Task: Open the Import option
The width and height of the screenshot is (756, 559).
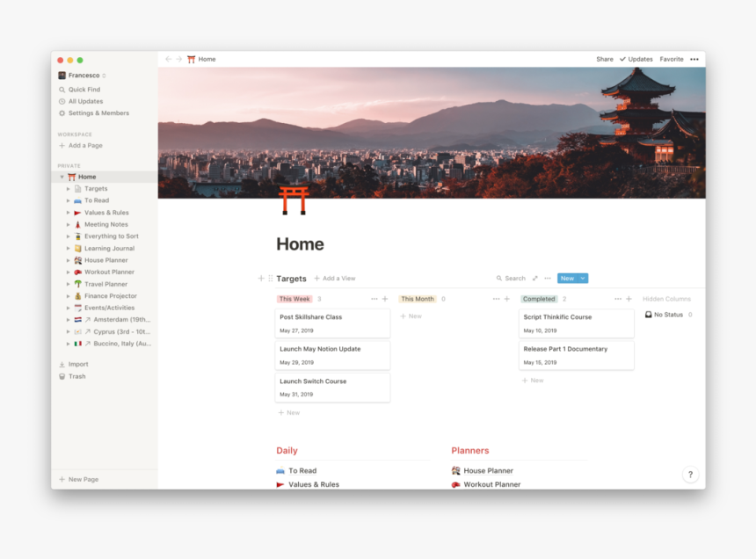Action: [x=73, y=364]
